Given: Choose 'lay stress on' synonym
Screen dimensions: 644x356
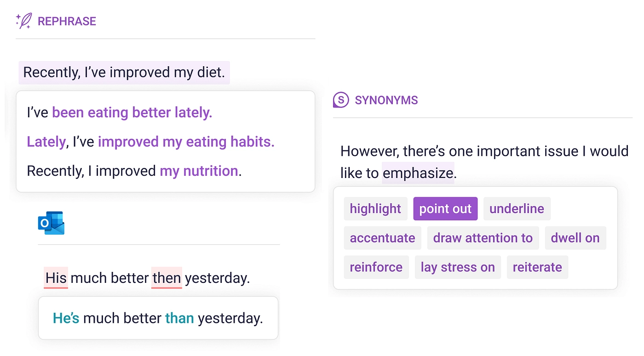Looking at the screenshot, I should pos(458,268).
